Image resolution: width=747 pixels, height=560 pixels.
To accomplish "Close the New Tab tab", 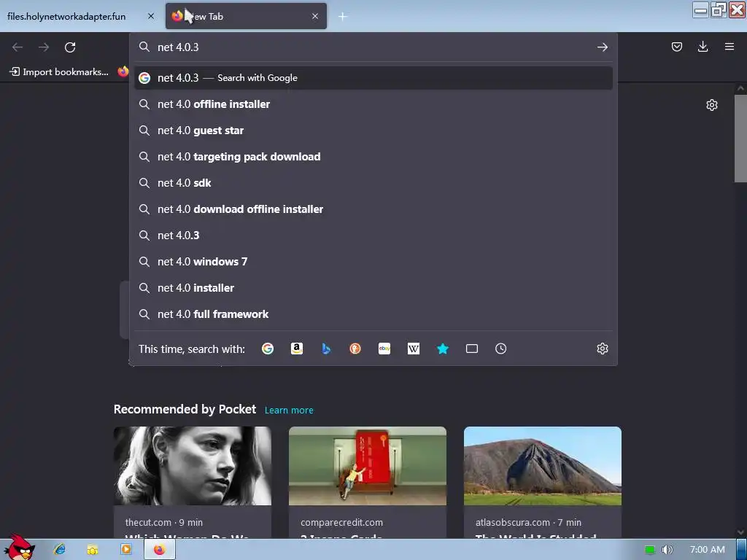I will click(315, 16).
